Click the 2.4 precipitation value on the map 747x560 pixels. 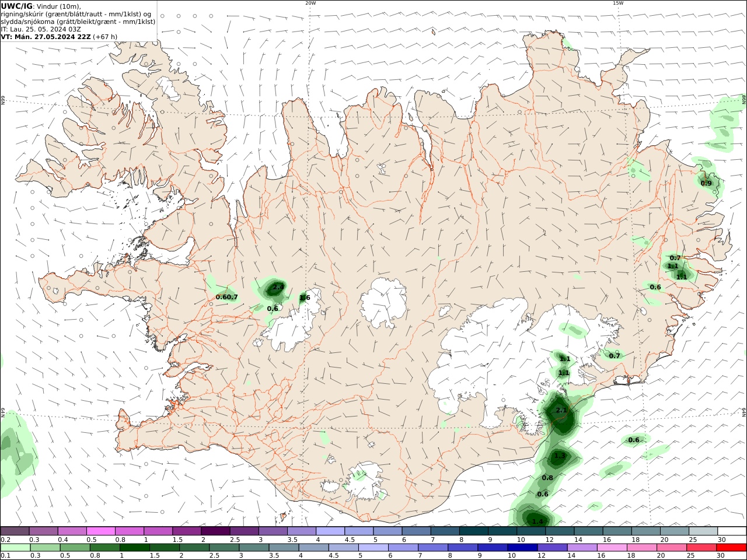(278, 286)
